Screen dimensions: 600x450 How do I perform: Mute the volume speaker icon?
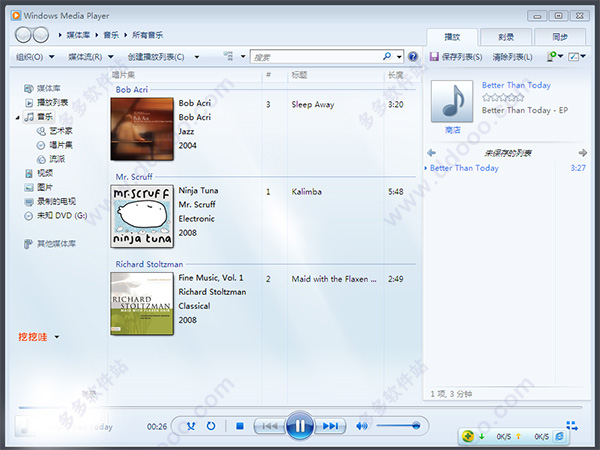362,426
